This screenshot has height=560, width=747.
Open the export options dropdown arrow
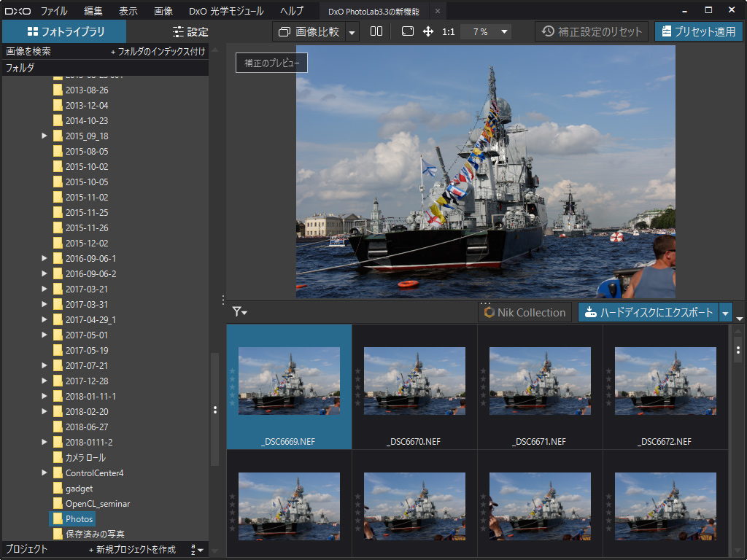coord(725,313)
